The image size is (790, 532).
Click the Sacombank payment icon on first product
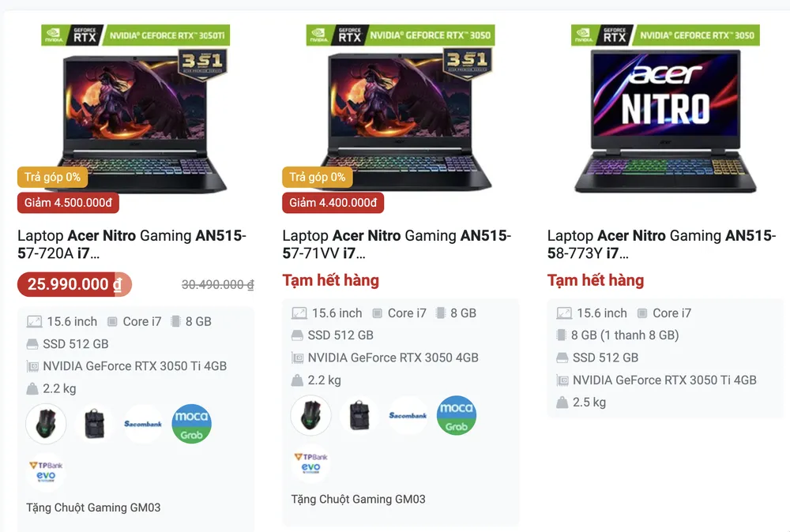pos(143,423)
